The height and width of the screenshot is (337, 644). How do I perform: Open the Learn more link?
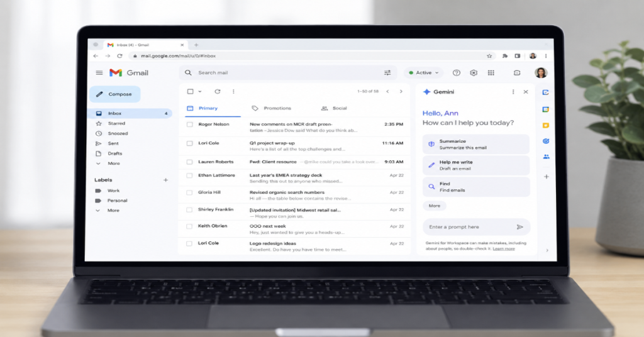click(504, 249)
